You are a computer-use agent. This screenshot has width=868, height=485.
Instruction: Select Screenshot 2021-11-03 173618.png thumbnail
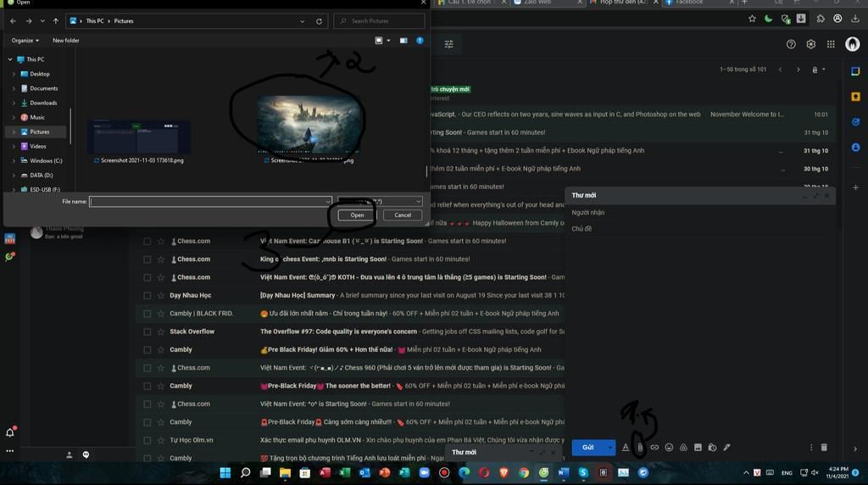pyautogui.click(x=139, y=137)
